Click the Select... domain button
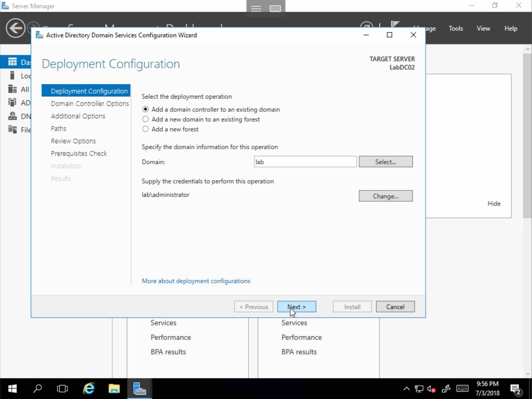Image resolution: width=532 pixels, height=399 pixels. (386, 162)
